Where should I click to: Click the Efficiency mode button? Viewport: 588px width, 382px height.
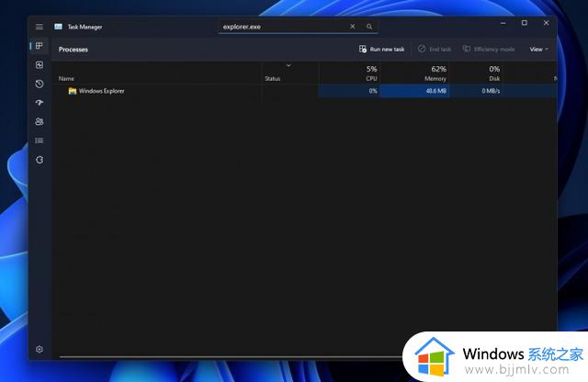[489, 49]
